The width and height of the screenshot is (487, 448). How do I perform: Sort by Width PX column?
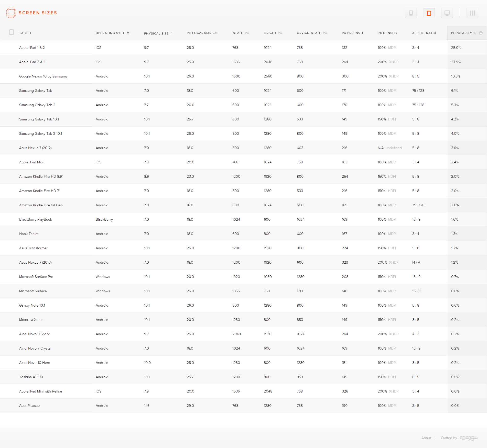click(241, 33)
